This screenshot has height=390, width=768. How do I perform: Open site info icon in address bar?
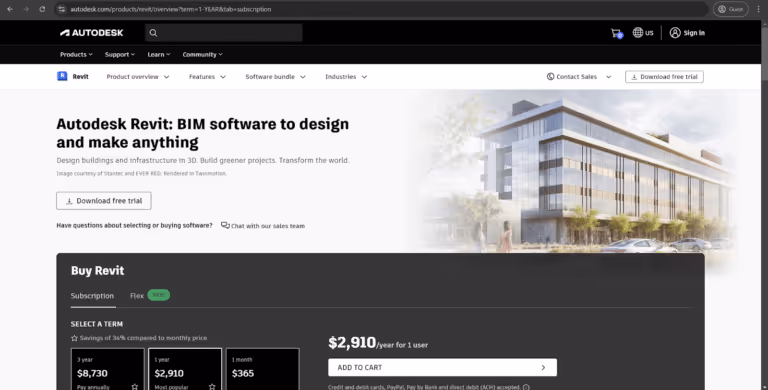tap(61, 9)
